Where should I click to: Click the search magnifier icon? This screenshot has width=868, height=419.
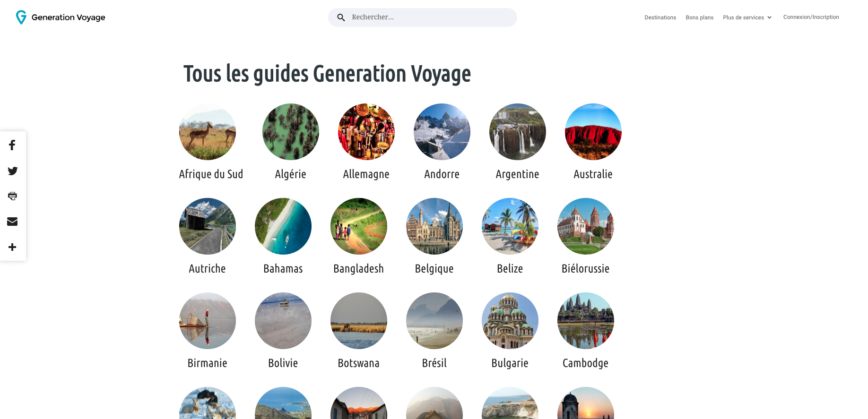click(x=341, y=17)
